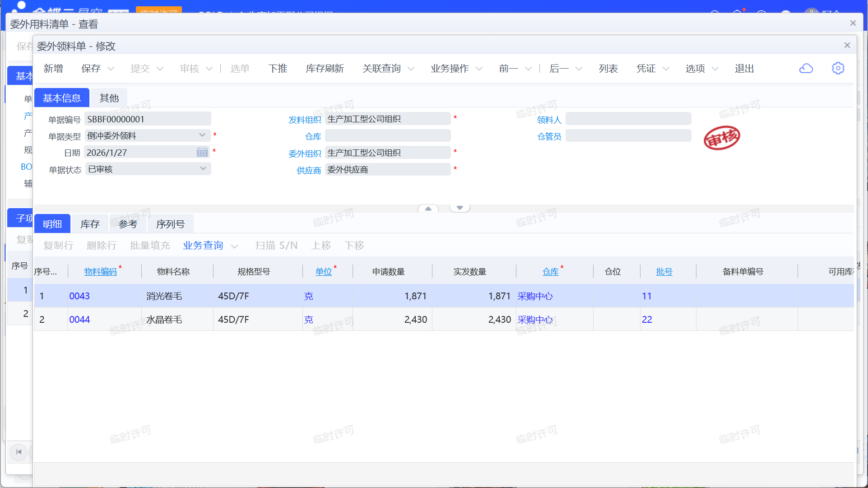The height and width of the screenshot is (488, 868).
Task: Click the collapse-up arrow on panel divider
Action: coord(428,209)
